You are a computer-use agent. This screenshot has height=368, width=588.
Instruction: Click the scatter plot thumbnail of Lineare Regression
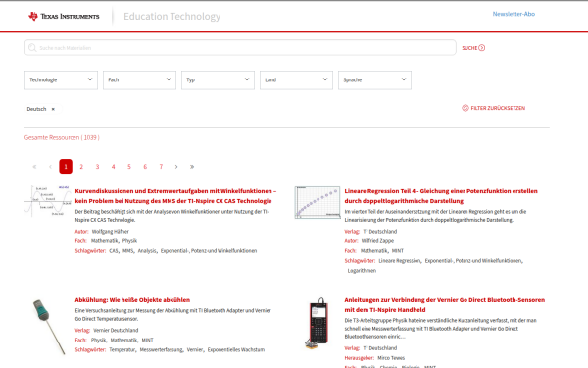point(318,202)
